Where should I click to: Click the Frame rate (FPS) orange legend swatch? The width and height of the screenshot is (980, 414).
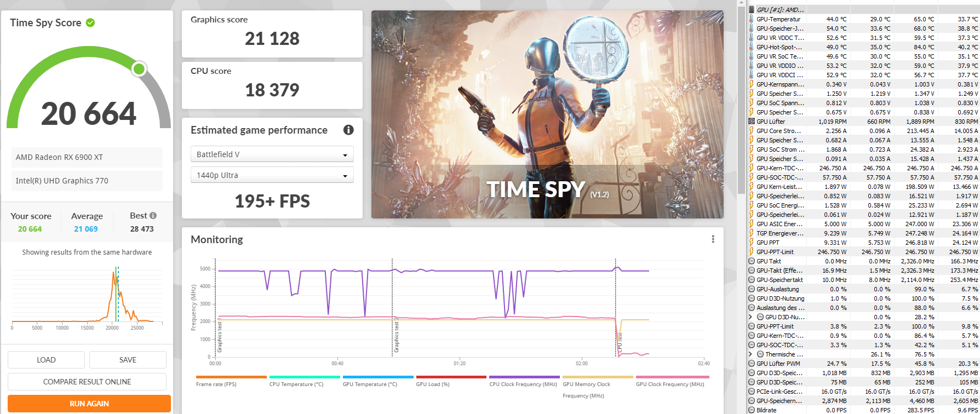(x=231, y=377)
